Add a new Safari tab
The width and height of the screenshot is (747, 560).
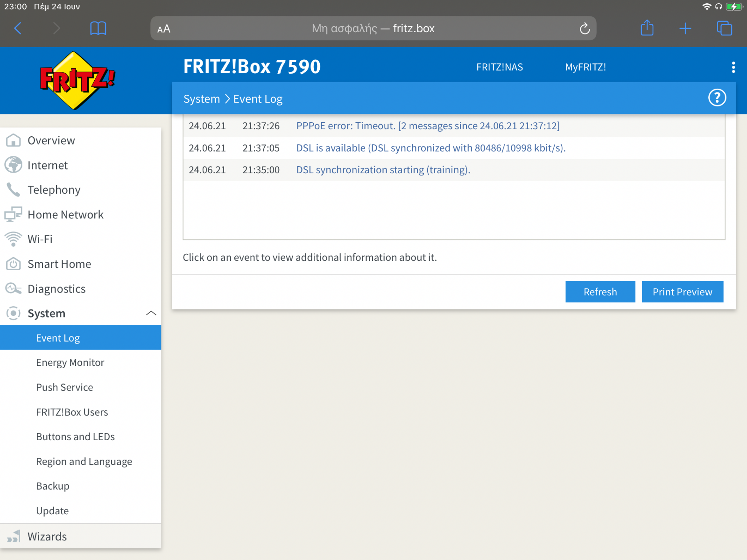[685, 28]
